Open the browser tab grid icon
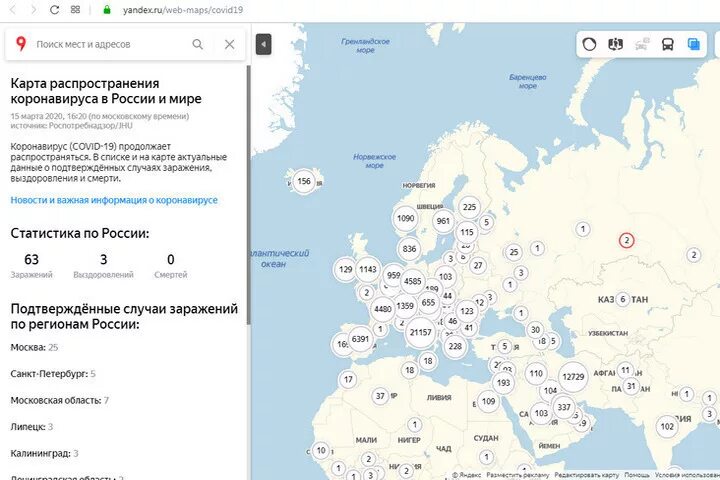 pyautogui.click(x=75, y=10)
